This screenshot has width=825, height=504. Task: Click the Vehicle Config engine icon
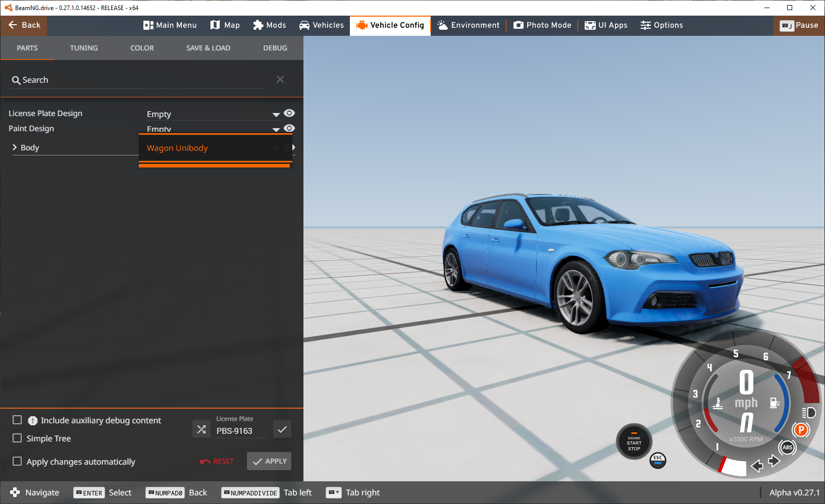pos(362,25)
